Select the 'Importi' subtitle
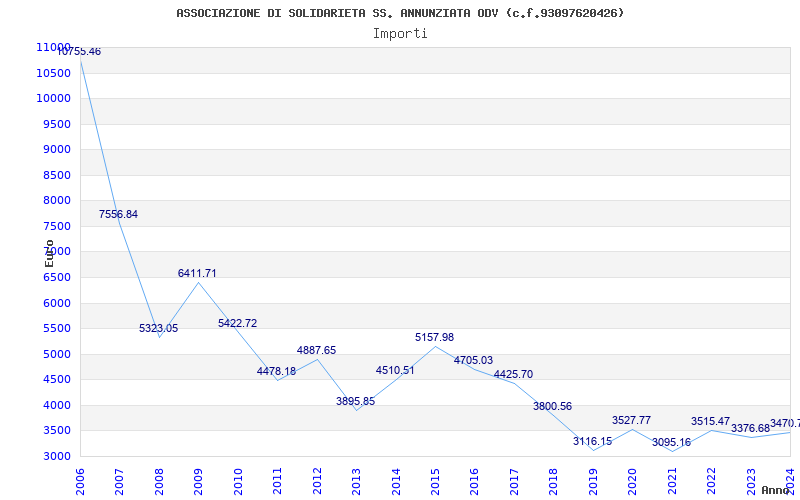Viewport: 800px width, 500px height. point(400,34)
